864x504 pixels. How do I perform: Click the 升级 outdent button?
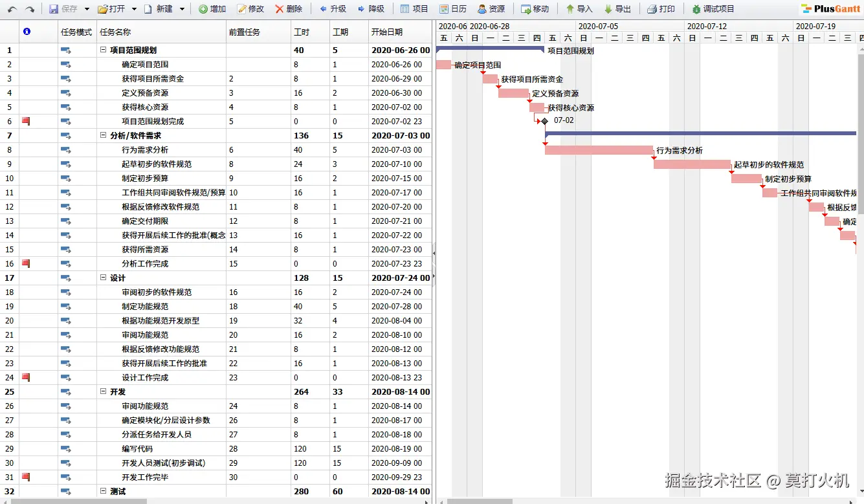click(333, 9)
